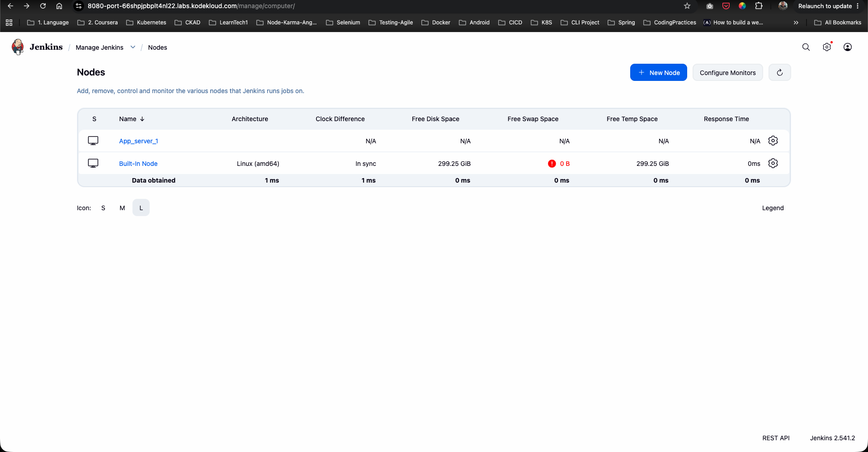Refresh node status with the reload icon button
This screenshot has width=868, height=452.
pos(780,72)
